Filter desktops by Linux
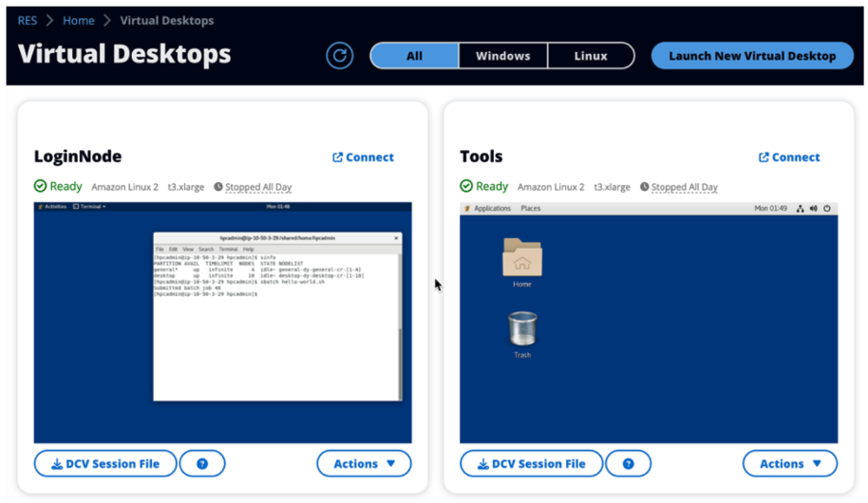This screenshot has height=503, width=868. coord(591,56)
